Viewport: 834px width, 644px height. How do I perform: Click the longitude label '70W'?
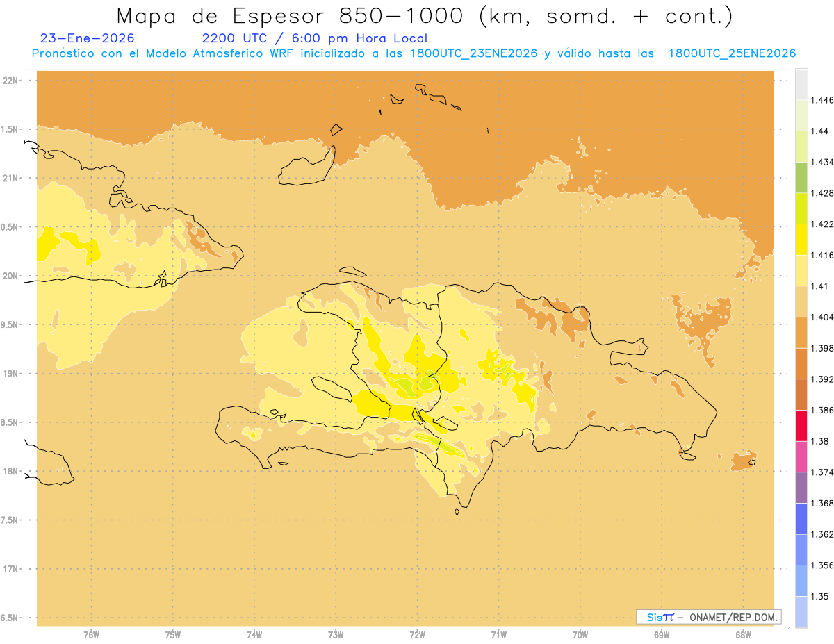[x=580, y=634]
